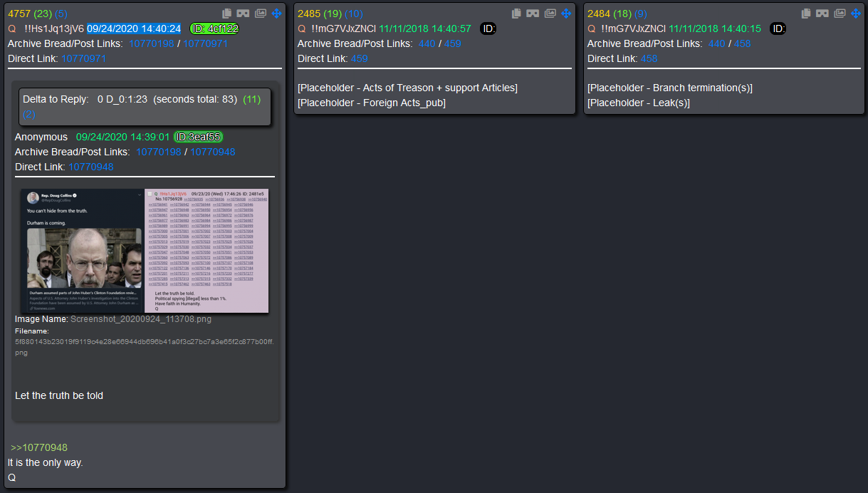Click '[Placeholder - Foreign Acts_pub]'

372,103
